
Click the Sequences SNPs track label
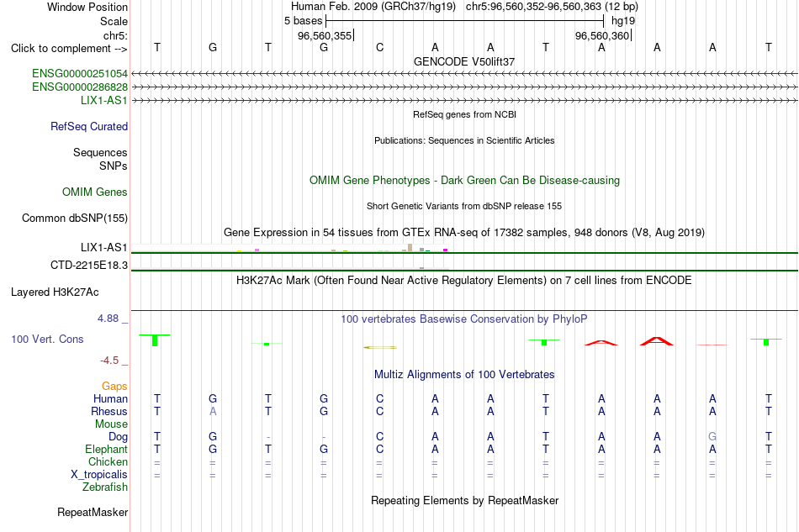click(x=100, y=160)
